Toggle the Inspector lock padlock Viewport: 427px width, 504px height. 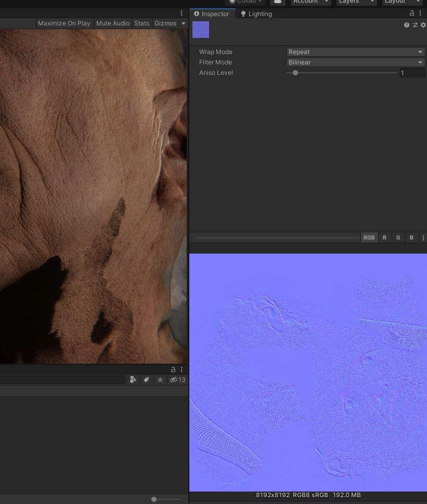[x=411, y=12]
